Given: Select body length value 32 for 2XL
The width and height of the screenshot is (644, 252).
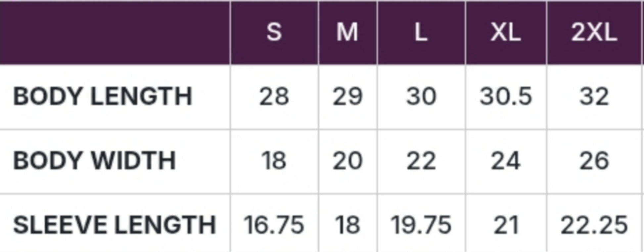Looking at the screenshot, I should point(594,97).
